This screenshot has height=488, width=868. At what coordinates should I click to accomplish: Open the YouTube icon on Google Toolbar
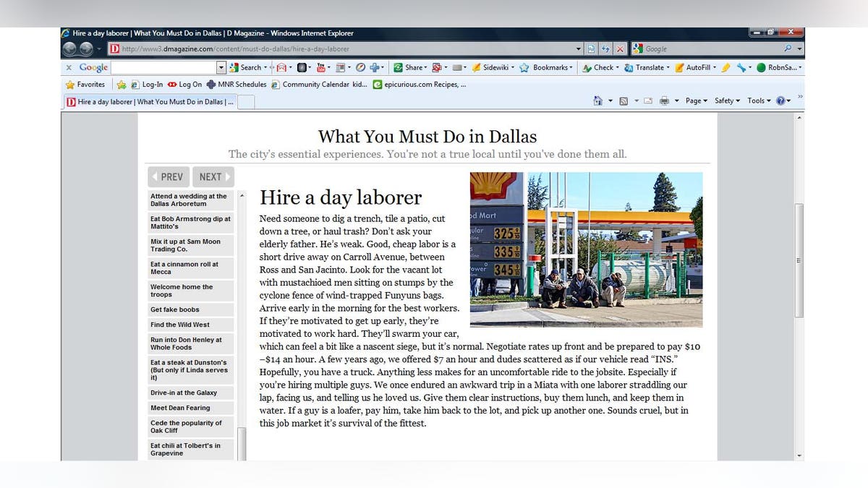point(321,67)
